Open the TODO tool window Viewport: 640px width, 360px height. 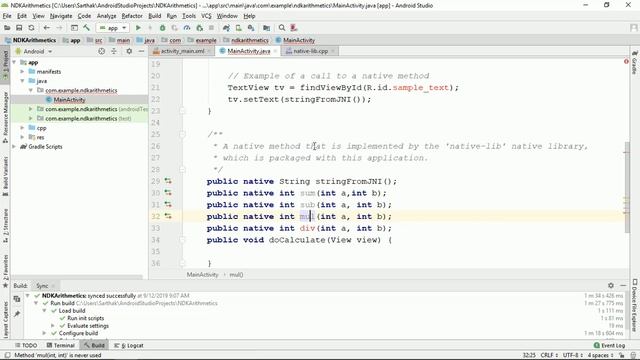26,345
